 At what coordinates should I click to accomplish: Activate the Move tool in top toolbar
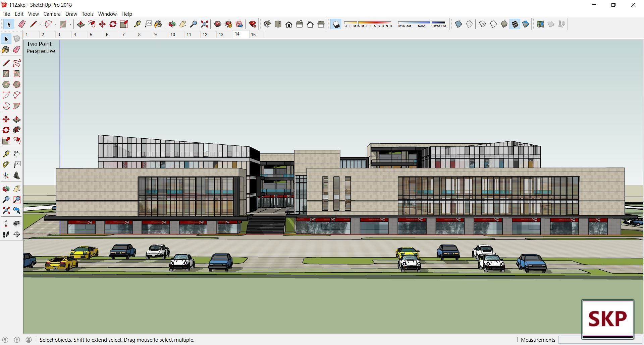point(102,24)
